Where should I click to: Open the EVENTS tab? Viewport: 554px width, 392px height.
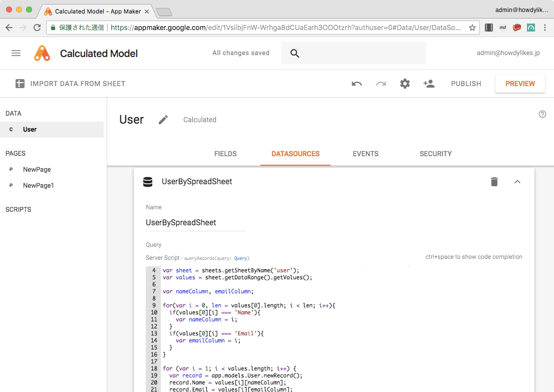365,154
